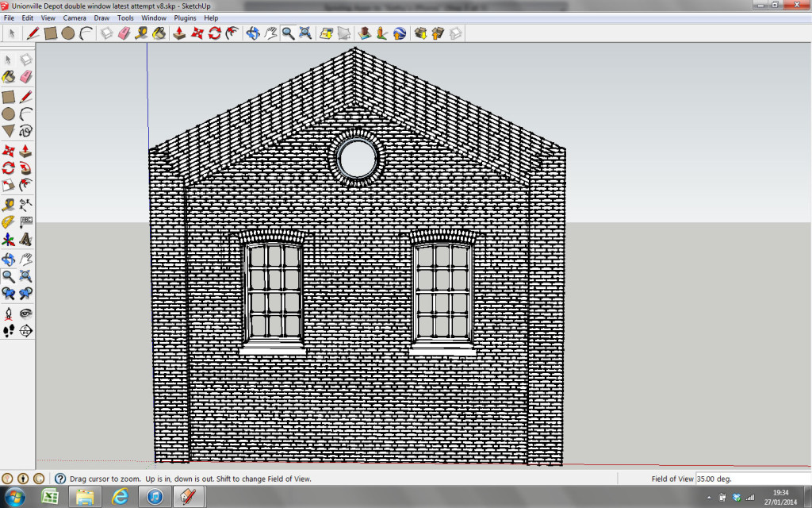Activate the Follow Me tool
812x508 pixels.
click(x=25, y=168)
